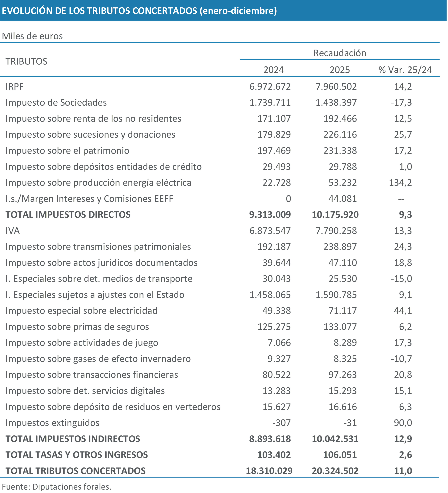Select the TRIBUTOS column header

[x=26, y=61]
